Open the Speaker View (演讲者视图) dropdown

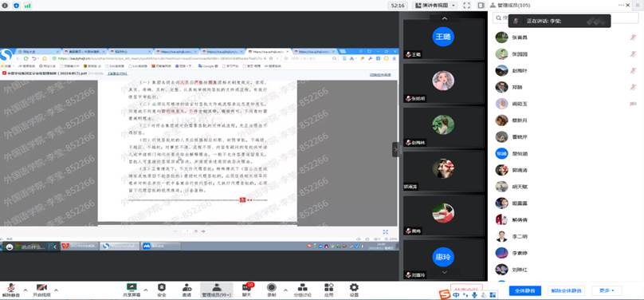pos(434,6)
